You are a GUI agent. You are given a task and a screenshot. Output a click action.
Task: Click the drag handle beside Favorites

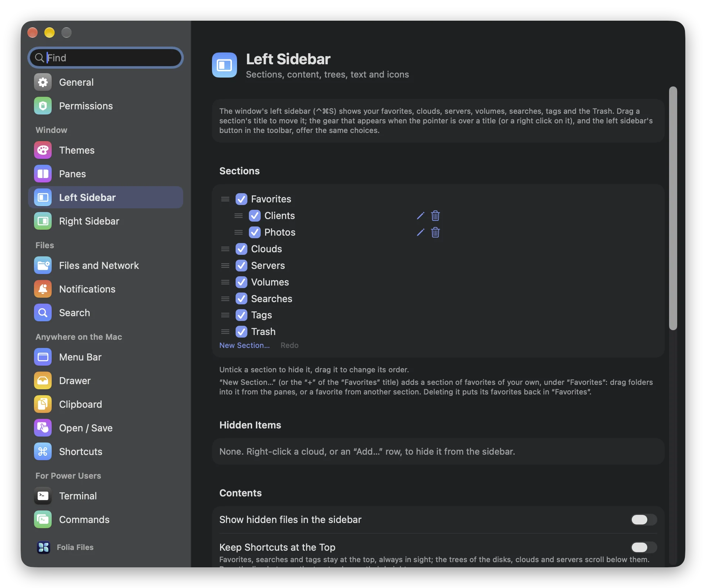[x=225, y=199]
